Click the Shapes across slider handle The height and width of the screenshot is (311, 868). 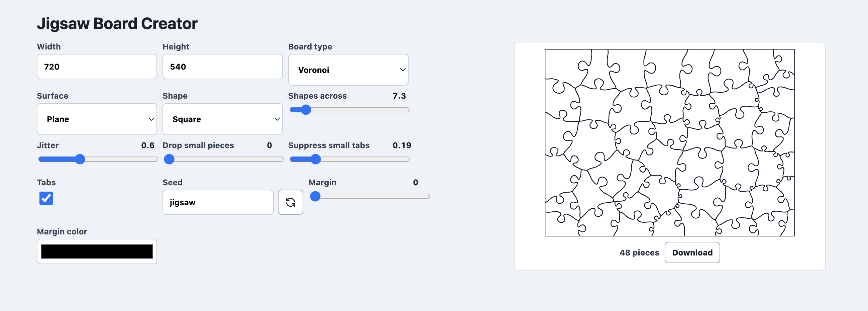[306, 109]
